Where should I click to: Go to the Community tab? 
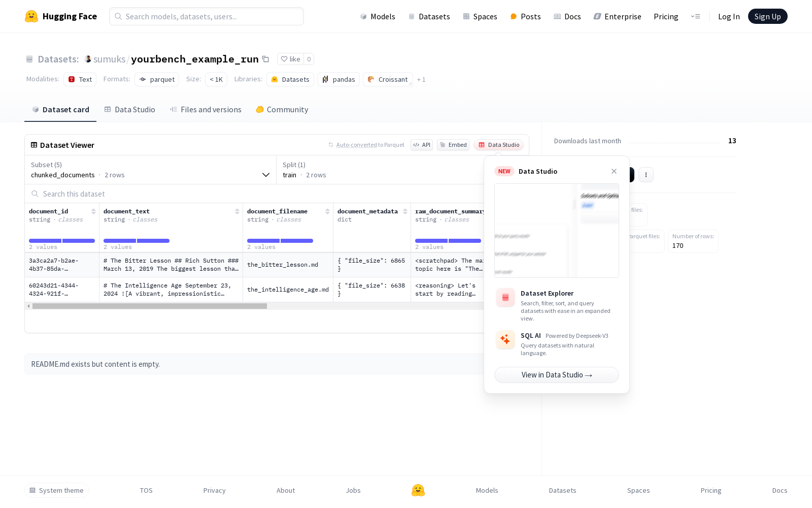pyautogui.click(x=282, y=109)
